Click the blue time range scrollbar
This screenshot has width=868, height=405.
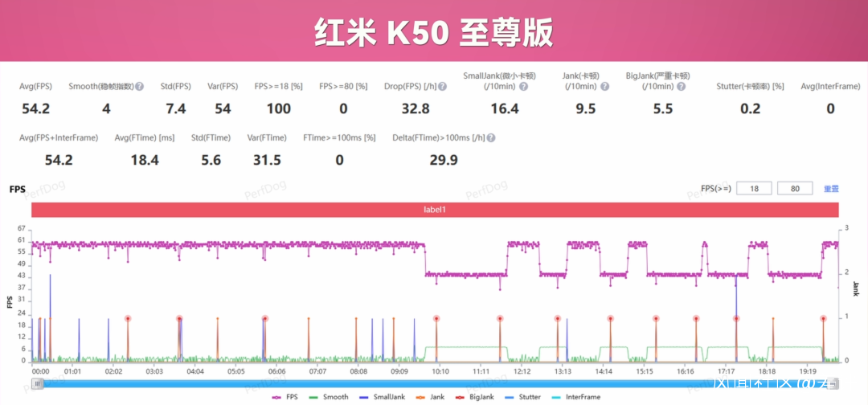coord(435,383)
